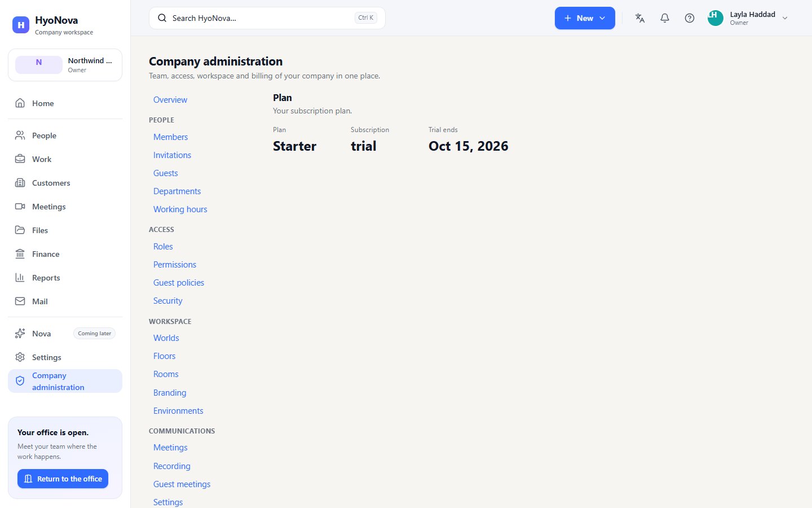Open the Guest meetings link

point(182,484)
